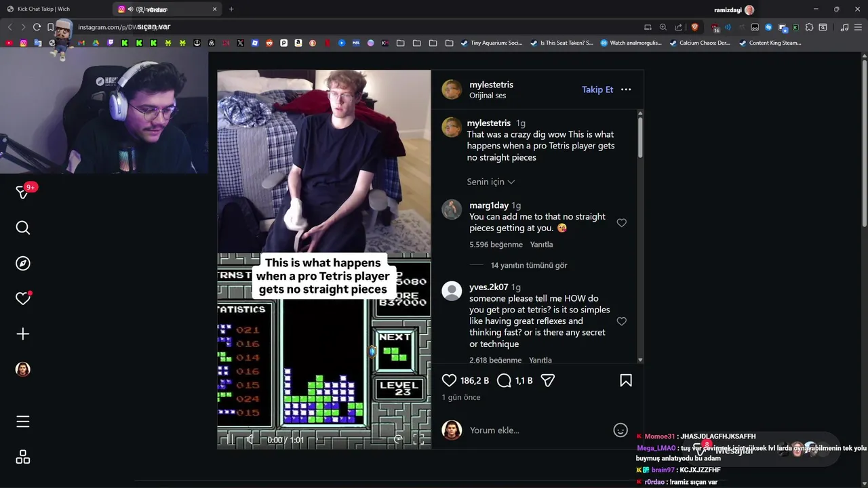
Task: Open the apps grid icon in sidebar
Action: pos(23,457)
